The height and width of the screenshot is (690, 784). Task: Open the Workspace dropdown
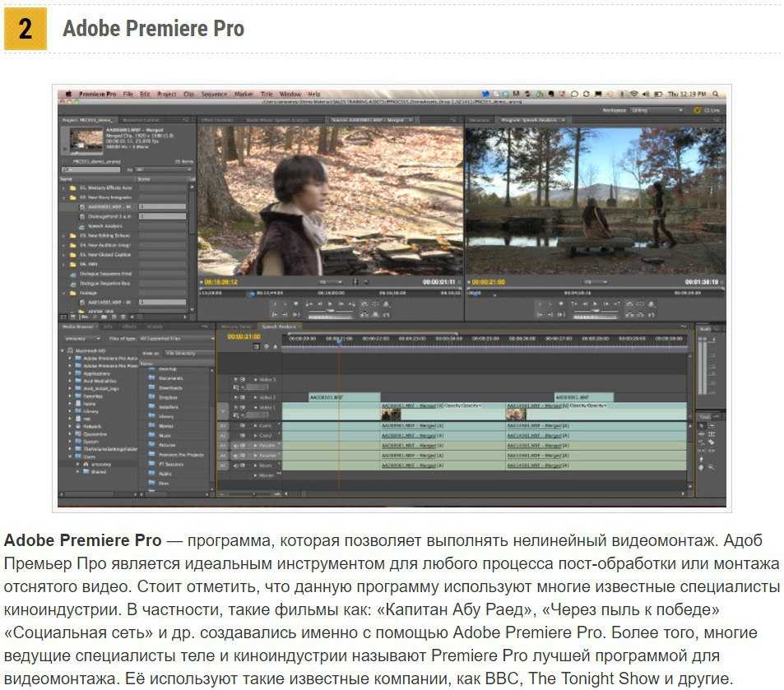click(656, 110)
